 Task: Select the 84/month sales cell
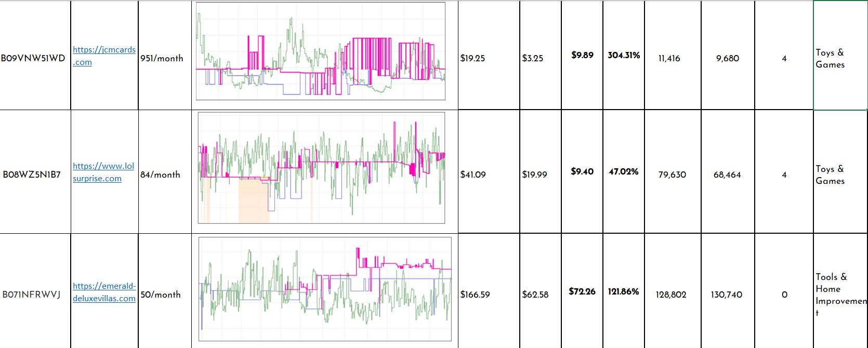point(165,172)
